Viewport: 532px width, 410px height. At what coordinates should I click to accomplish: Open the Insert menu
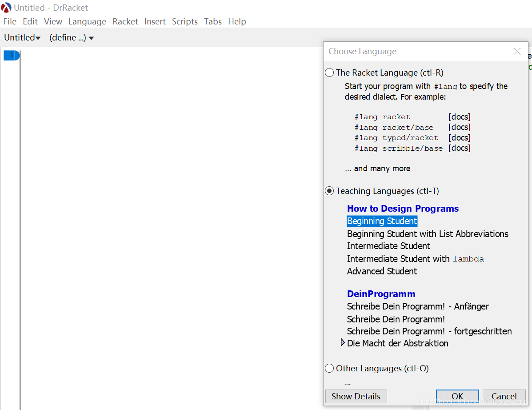tap(155, 21)
